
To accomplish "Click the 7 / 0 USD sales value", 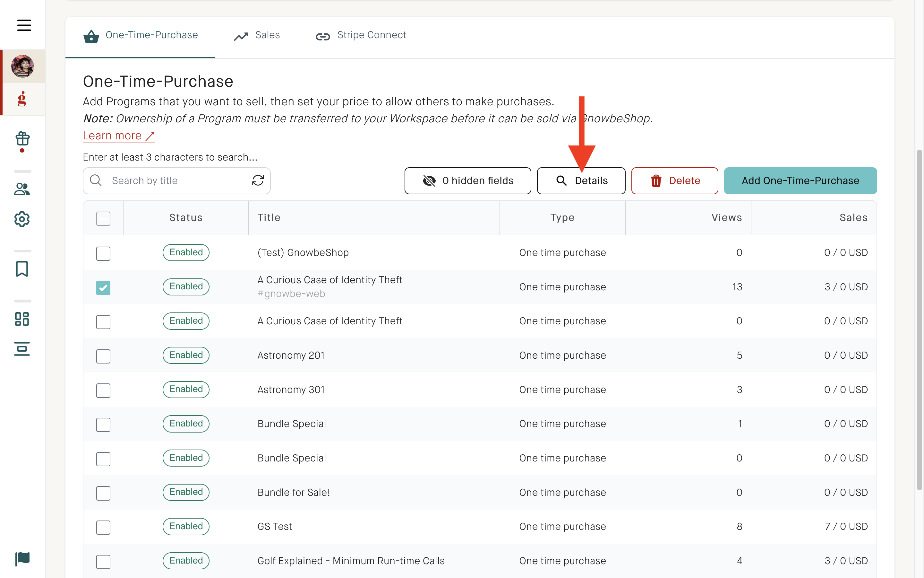I will click(846, 526).
